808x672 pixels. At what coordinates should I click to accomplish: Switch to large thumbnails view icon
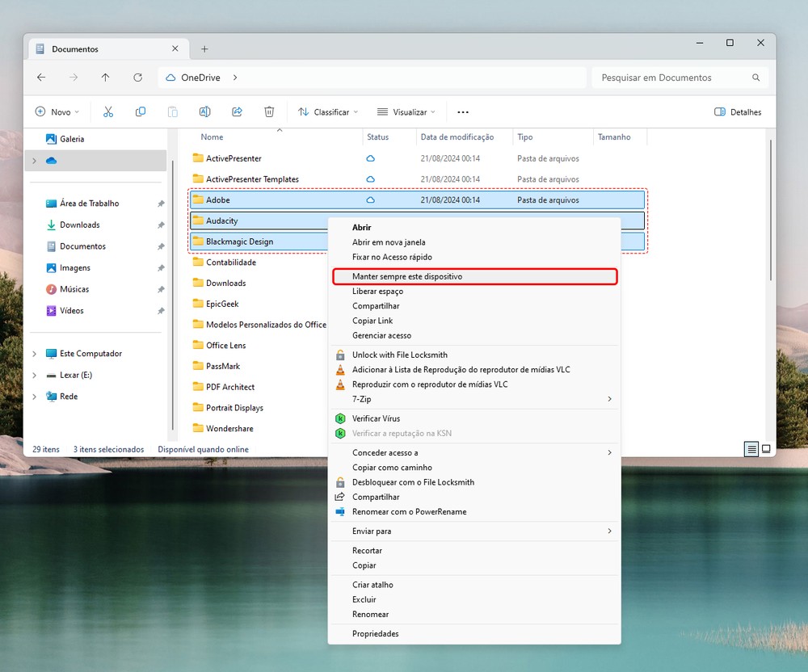(766, 450)
